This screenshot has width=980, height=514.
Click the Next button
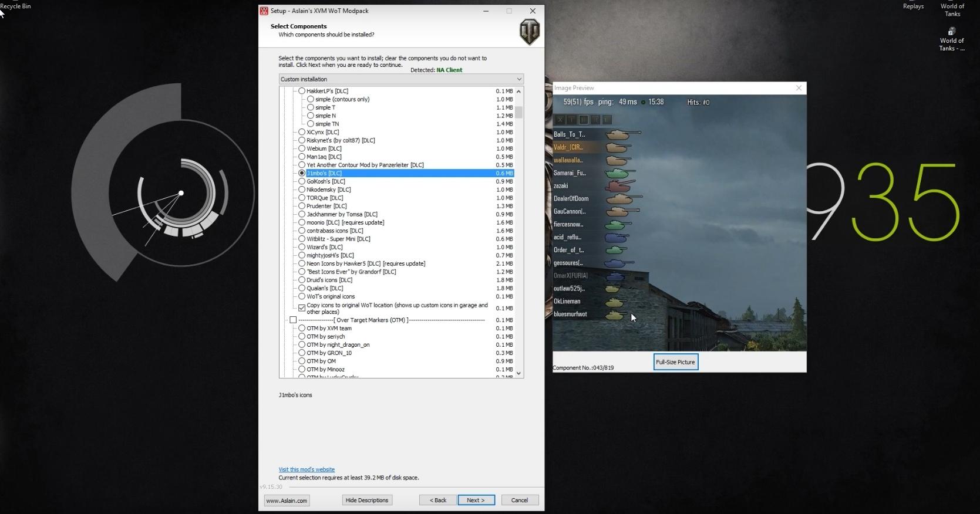point(476,500)
